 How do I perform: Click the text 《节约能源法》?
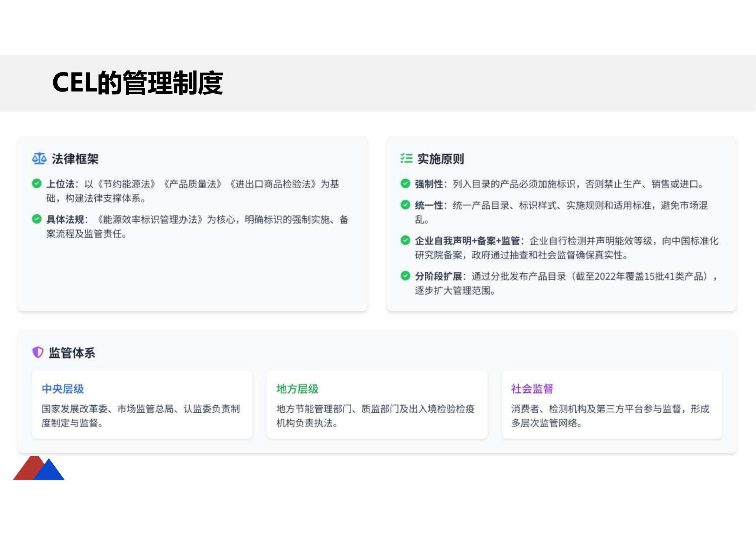127,184
